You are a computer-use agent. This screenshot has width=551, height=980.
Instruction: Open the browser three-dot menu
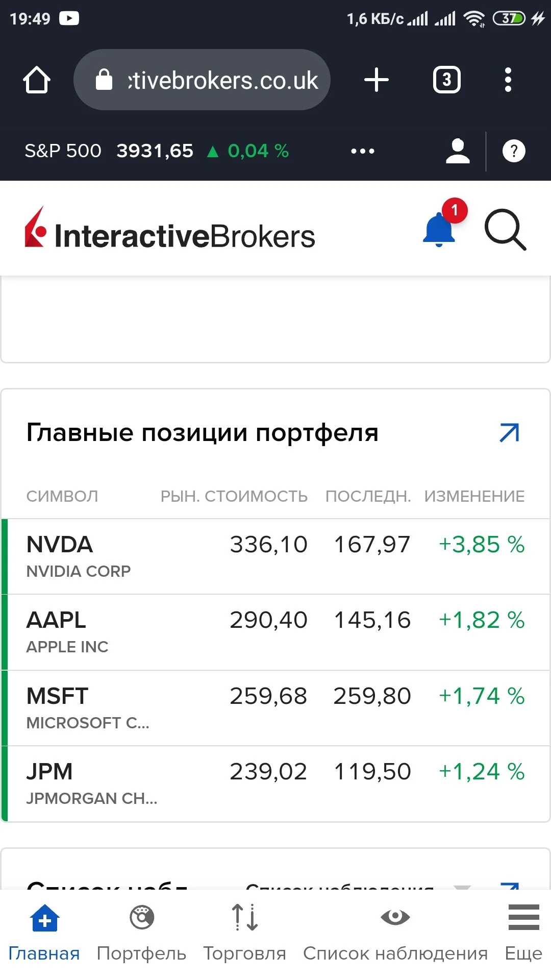point(508,80)
